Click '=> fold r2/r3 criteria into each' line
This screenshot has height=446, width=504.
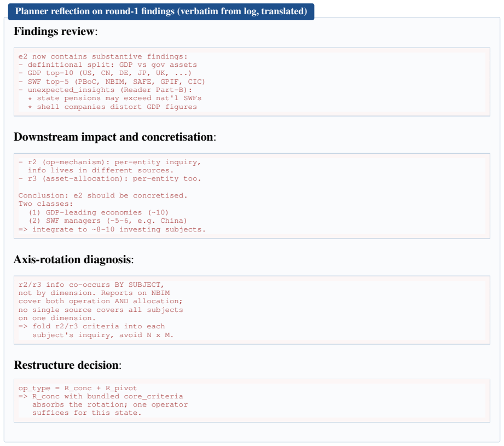coord(91,327)
